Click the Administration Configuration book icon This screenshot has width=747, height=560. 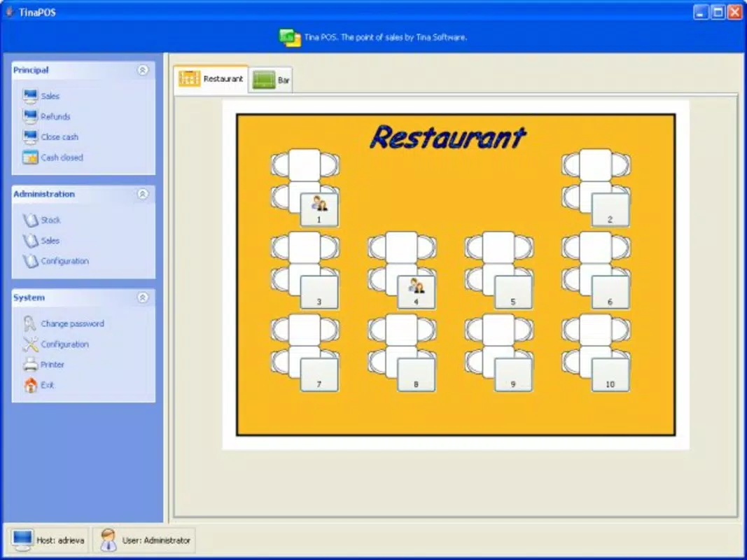(30, 261)
